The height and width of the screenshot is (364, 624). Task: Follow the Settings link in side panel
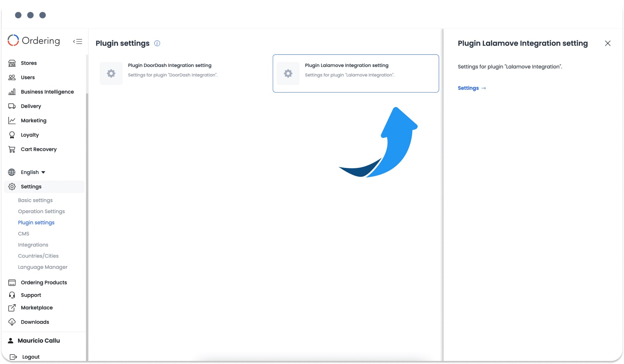(472, 88)
